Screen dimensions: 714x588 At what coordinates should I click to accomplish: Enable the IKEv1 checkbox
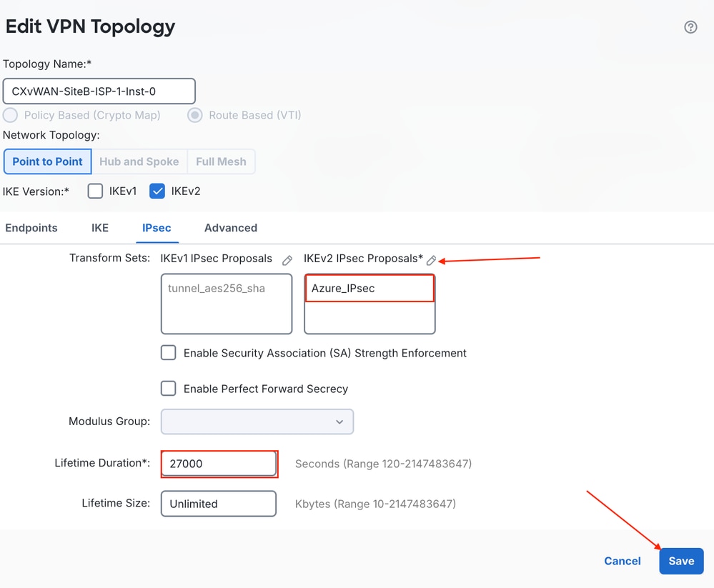(x=95, y=191)
